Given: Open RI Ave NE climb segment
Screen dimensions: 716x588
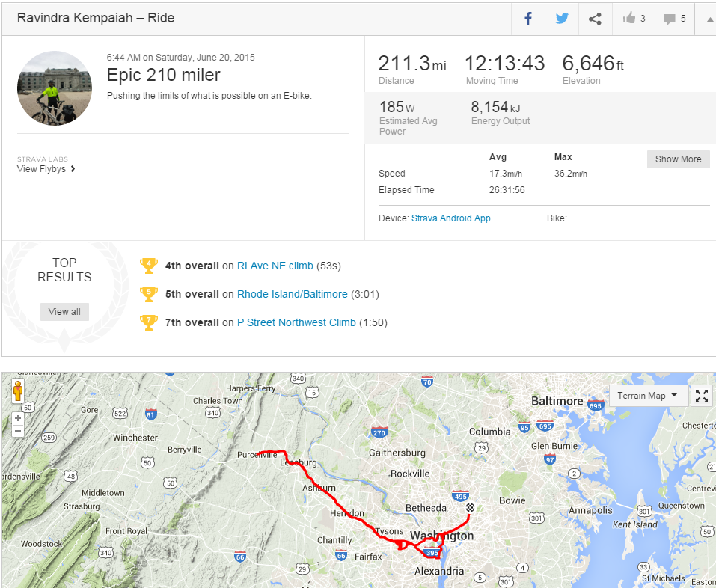Looking at the screenshot, I should (275, 266).
